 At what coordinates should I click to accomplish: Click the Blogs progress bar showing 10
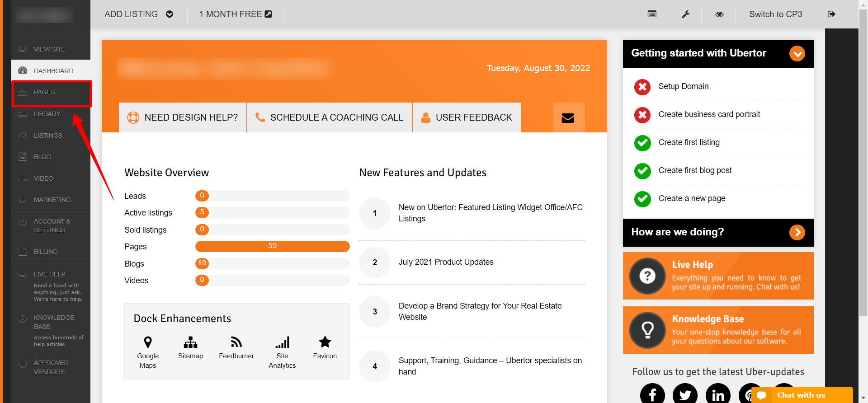[273, 263]
